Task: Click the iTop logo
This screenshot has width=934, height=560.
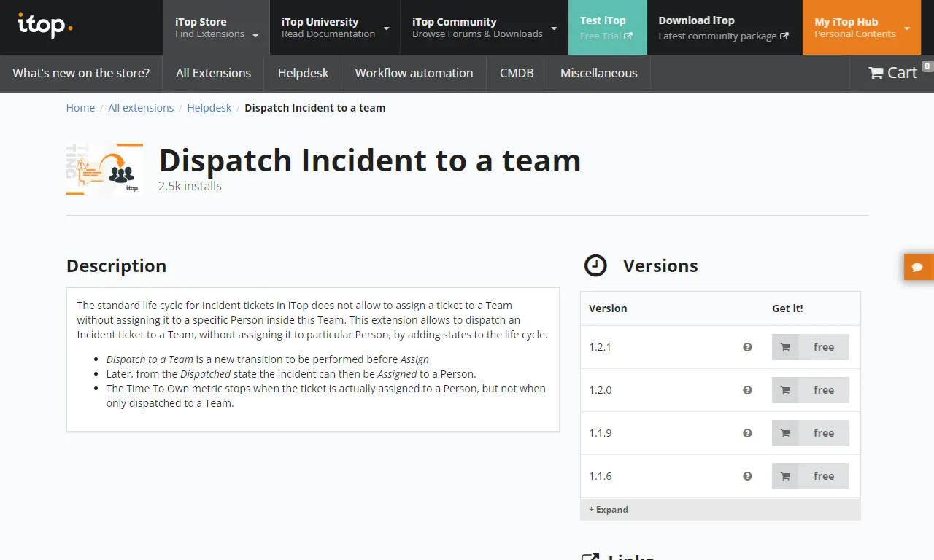Action: [45, 26]
